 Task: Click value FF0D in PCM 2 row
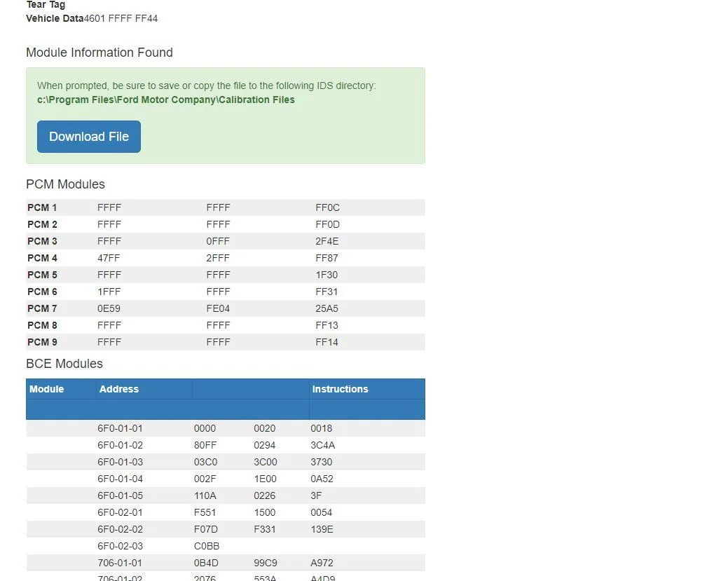(327, 224)
